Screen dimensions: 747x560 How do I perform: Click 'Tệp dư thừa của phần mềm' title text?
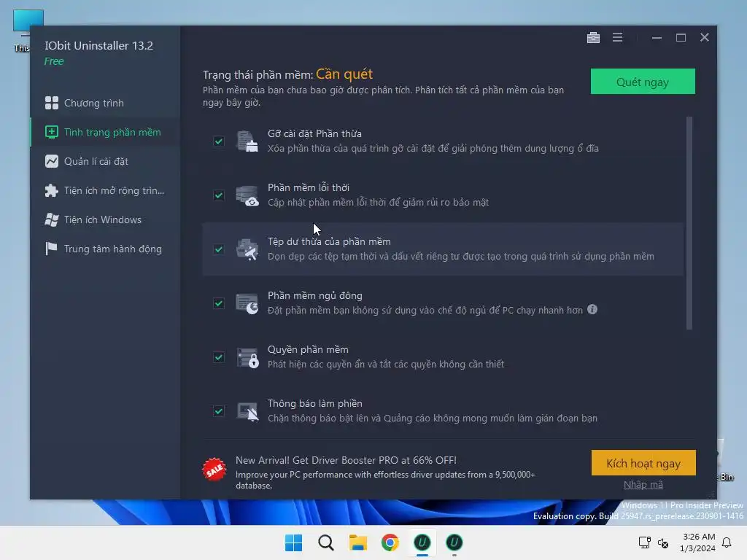tap(329, 241)
